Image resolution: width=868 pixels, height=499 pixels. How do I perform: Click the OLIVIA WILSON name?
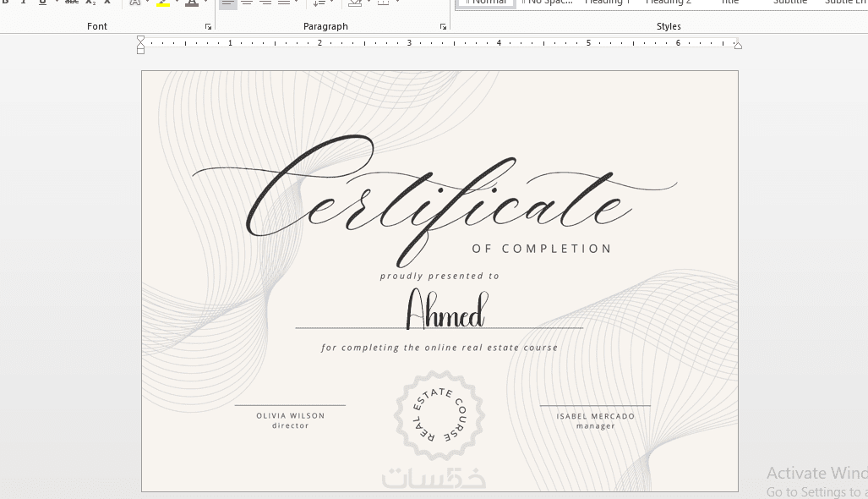click(x=291, y=415)
